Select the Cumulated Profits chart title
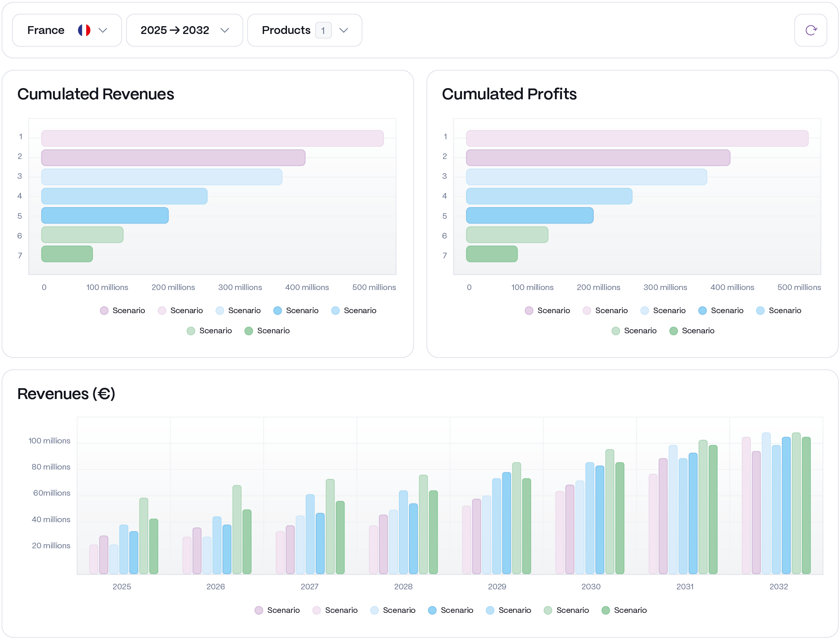This screenshot has height=639, width=840. click(509, 94)
